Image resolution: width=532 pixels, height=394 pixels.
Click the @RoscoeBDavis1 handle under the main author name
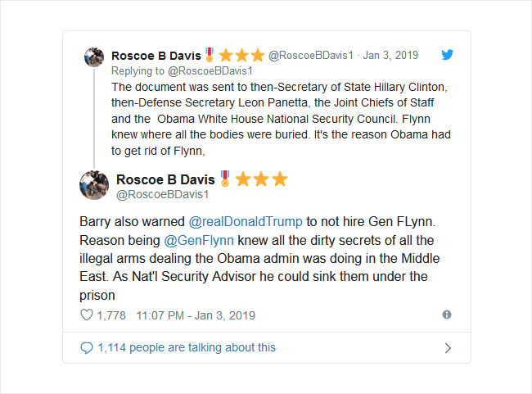coord(163,195)
